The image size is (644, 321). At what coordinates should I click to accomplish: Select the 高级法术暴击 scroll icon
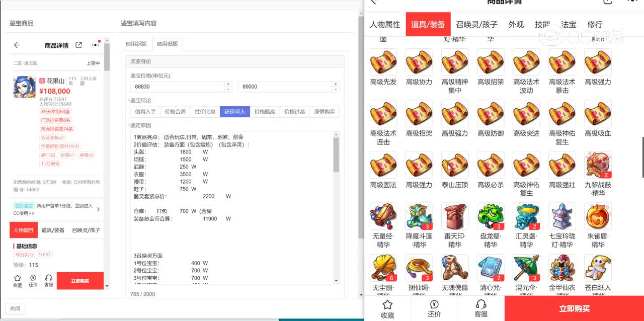(x=562, y=62)
